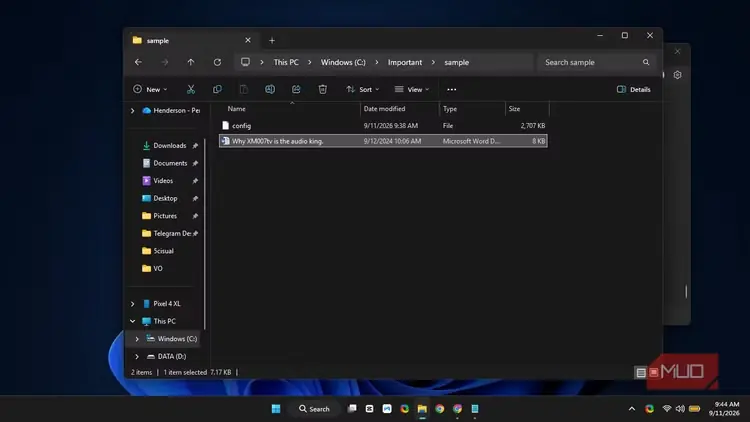The image size is (750, 422).
Task: Collapse the This PC tree node
Action: tap(132, 321)
